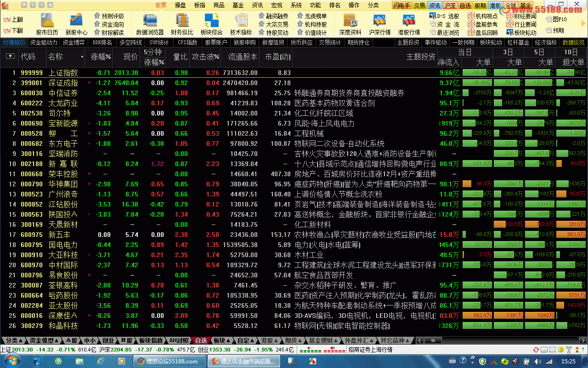
Task: Expand the 港股 bottom tab menu
Action: (270, 340)
